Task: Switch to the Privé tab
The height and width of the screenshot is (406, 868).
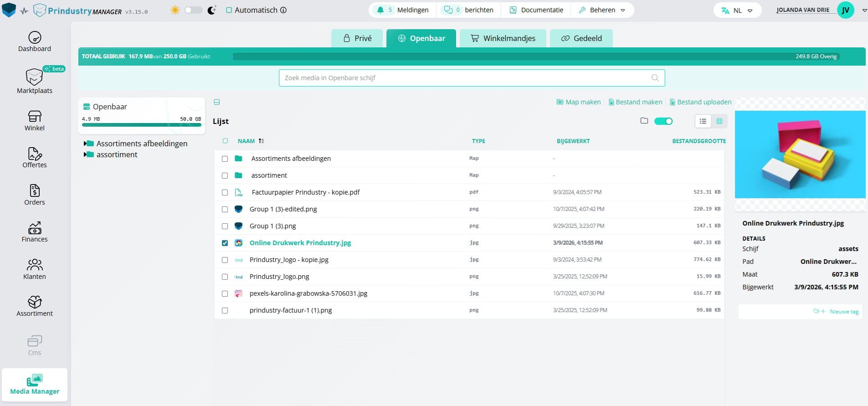Action: click(x=358, y=38)
